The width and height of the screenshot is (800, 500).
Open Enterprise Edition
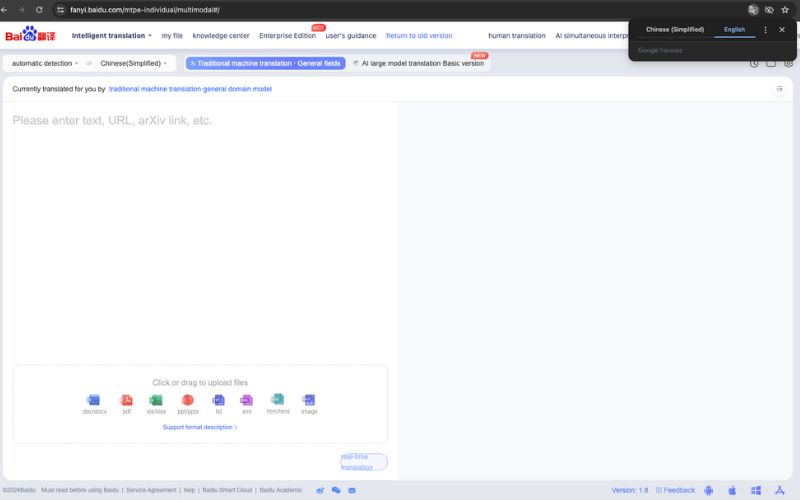pos(287,36)
